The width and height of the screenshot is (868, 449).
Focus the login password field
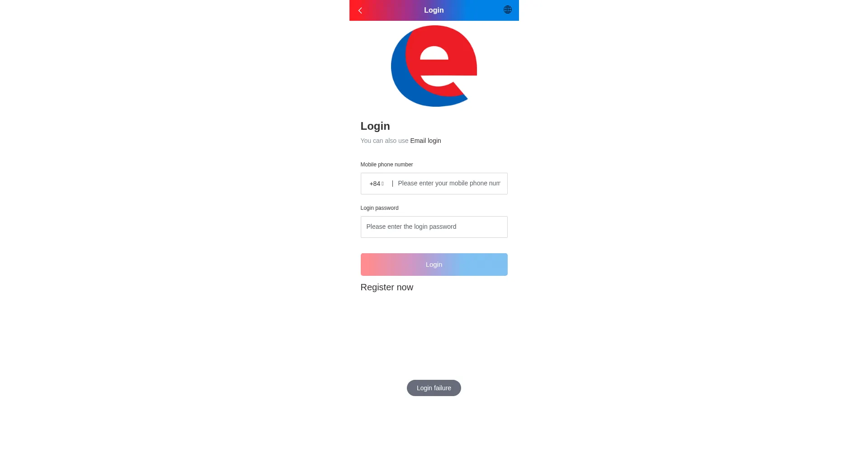coord(434,227)
